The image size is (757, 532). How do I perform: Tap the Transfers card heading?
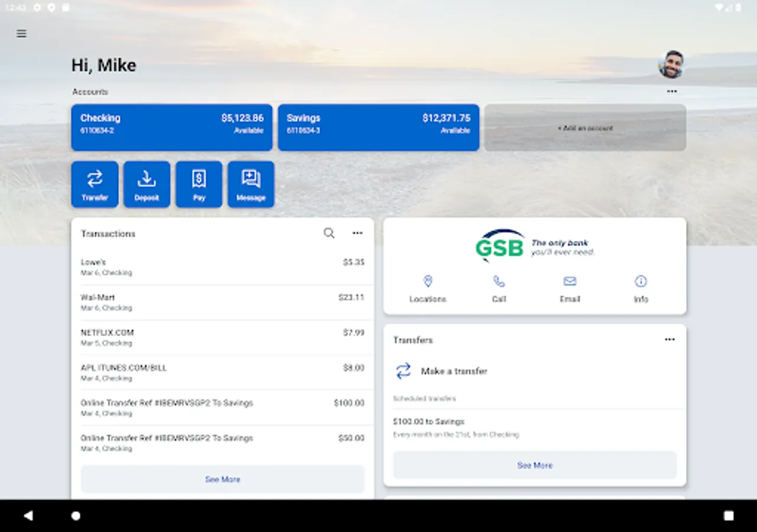click(x=413, y=340)
